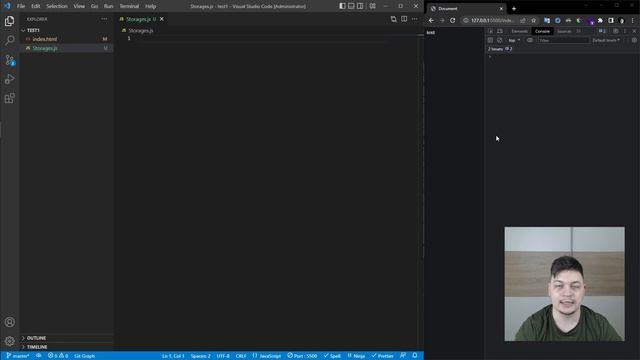
Task: Open a new browser tab
Action: click(514, 9)
